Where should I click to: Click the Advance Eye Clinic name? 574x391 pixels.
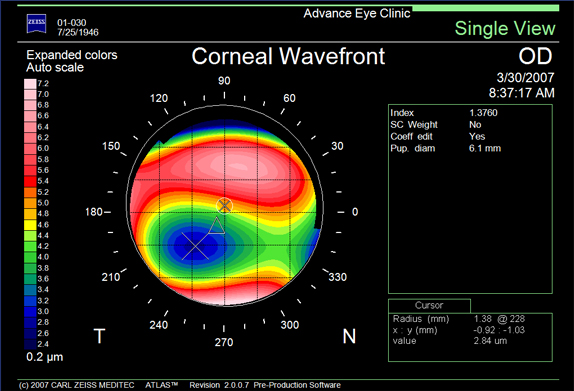tap(357, 14)
